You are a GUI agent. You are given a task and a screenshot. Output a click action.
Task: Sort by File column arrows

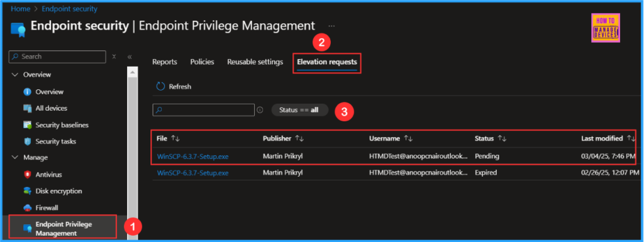tap(175, 139)
